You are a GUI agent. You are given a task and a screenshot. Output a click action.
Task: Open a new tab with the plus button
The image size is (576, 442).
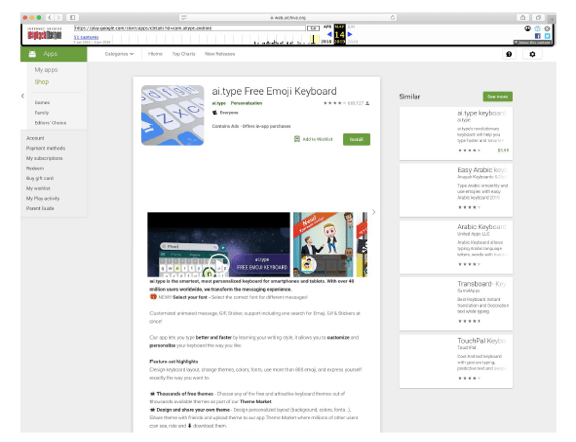coord(551,19)
